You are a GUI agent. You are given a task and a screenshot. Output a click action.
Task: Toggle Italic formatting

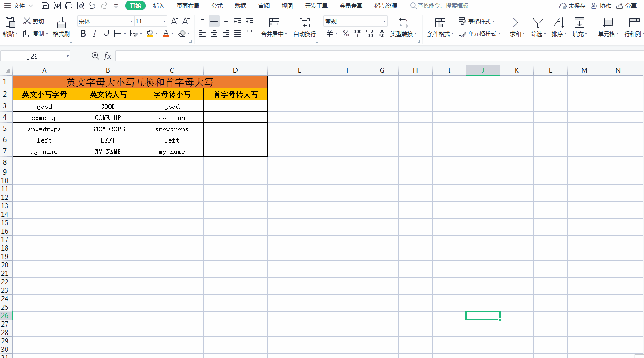pyautogui.click(x=95, y=33)
